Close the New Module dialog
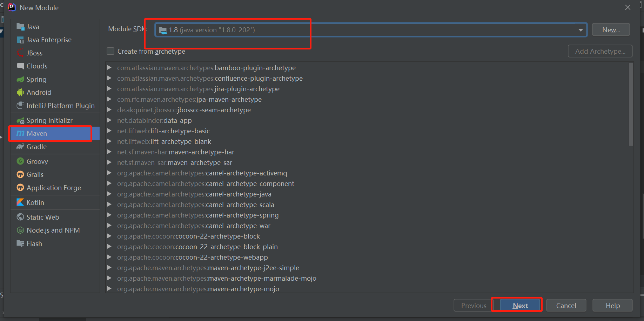This screenshot has width=644, height=321. (628, 7)
